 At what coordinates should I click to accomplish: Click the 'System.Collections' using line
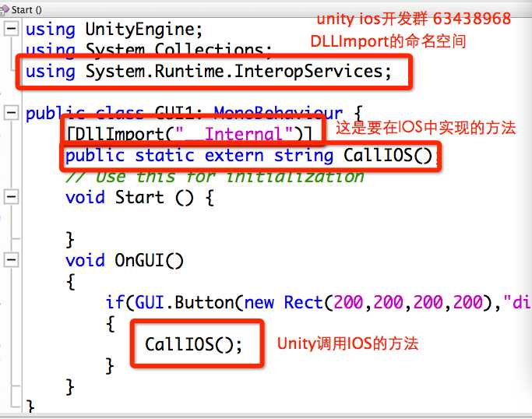[x=149, y=50]
